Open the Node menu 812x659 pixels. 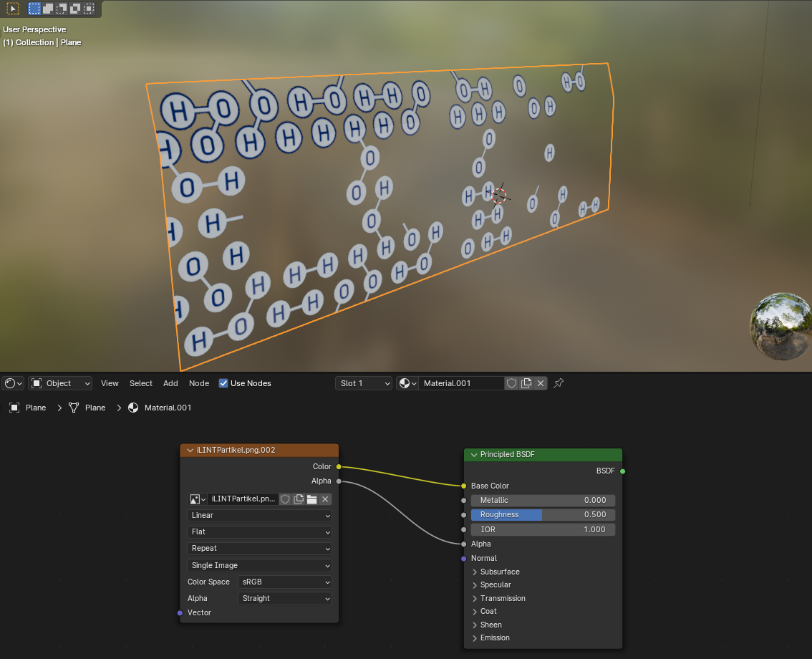point(199,383)
